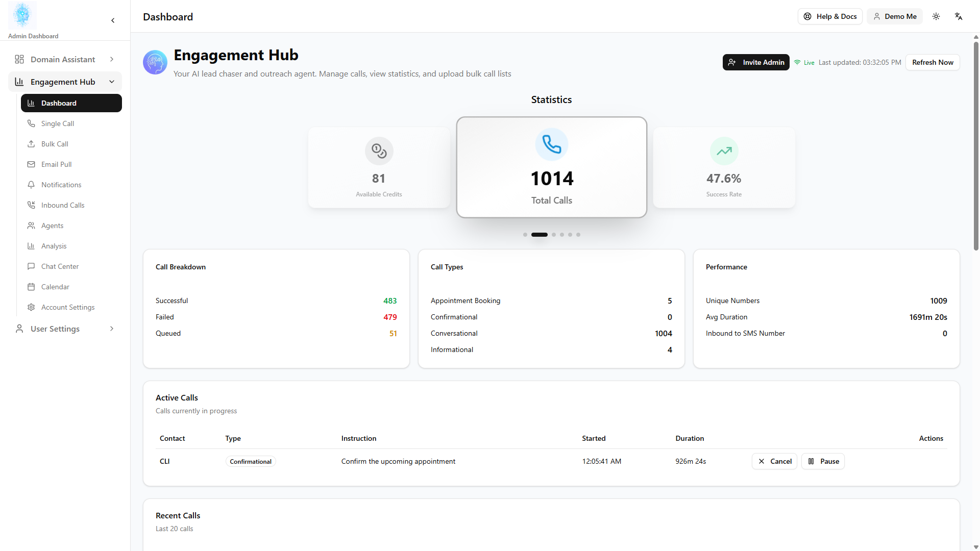Click the Invite Admin button

756,62
